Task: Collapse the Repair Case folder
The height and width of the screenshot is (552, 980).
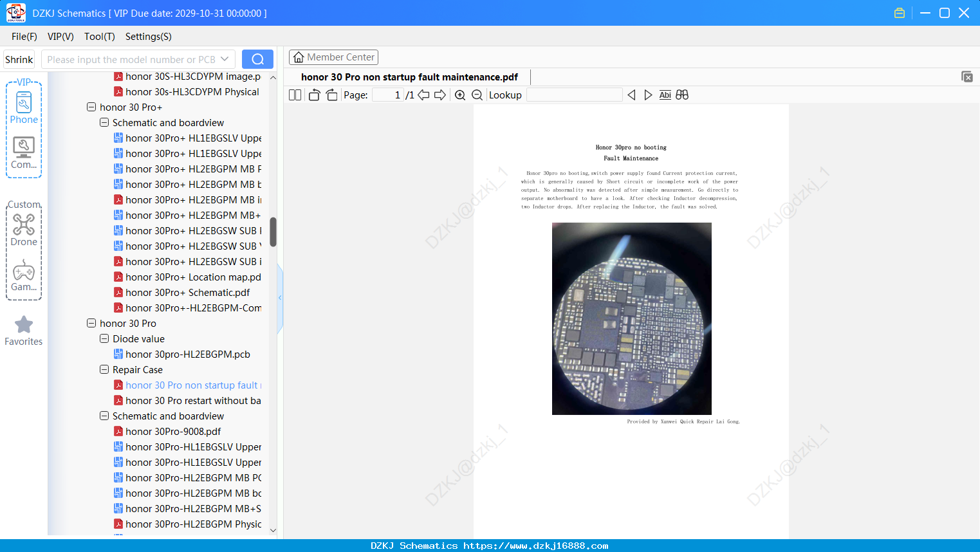Action: [104, 369]
